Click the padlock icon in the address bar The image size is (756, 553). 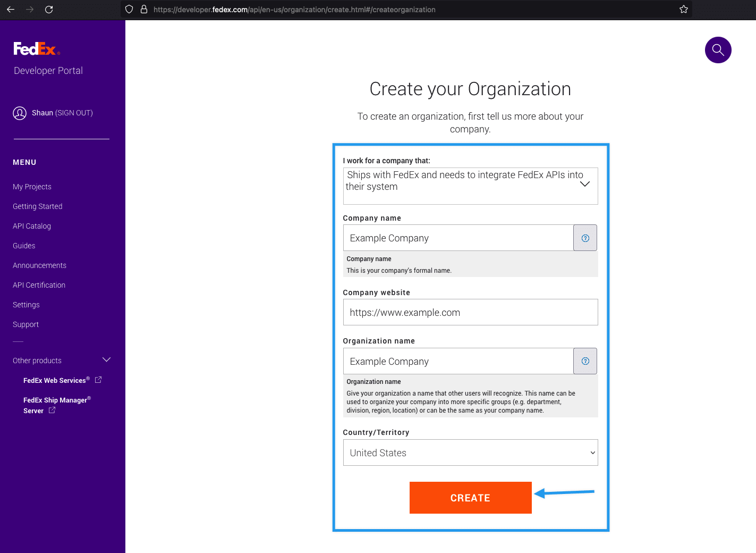143,9
